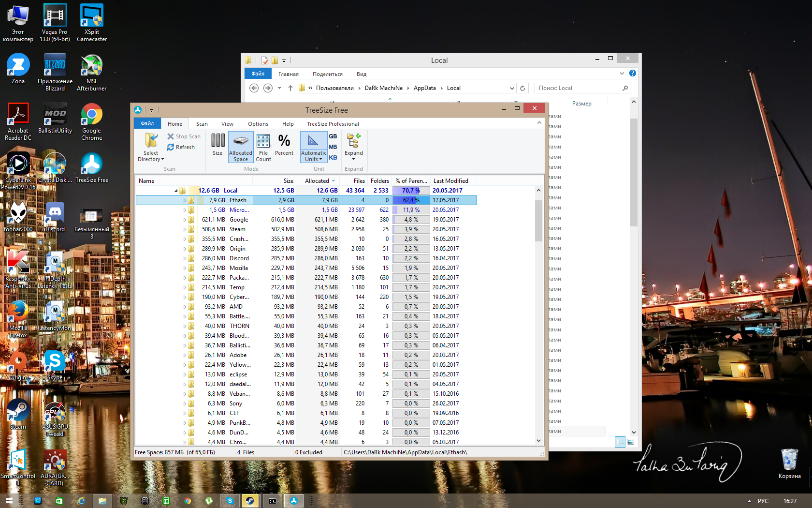This screenshot has height=508, width=812.
Task: Open Explorer help question mark icon
Action: pyautogui.click(x=633, y=73)
